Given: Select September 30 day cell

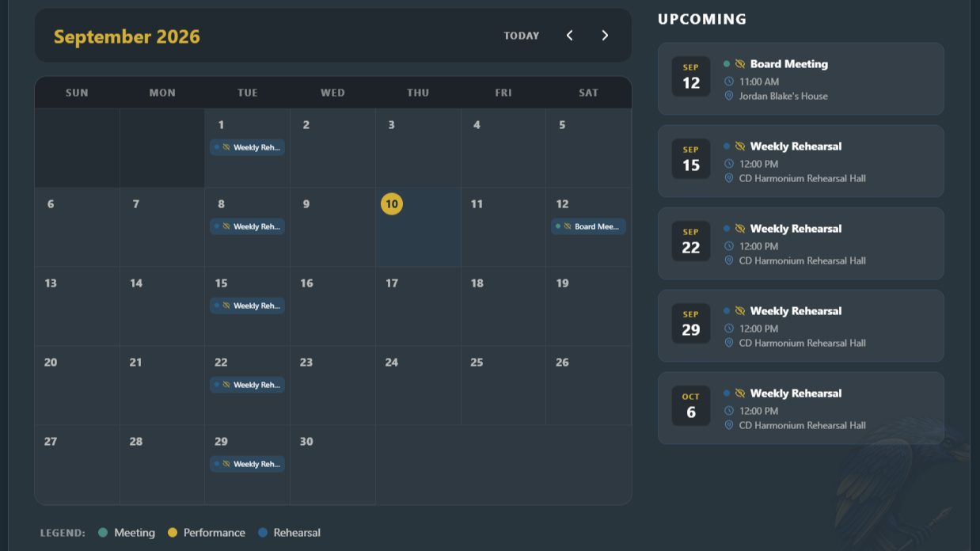Looking at the screenshot, I should (332, 465).
